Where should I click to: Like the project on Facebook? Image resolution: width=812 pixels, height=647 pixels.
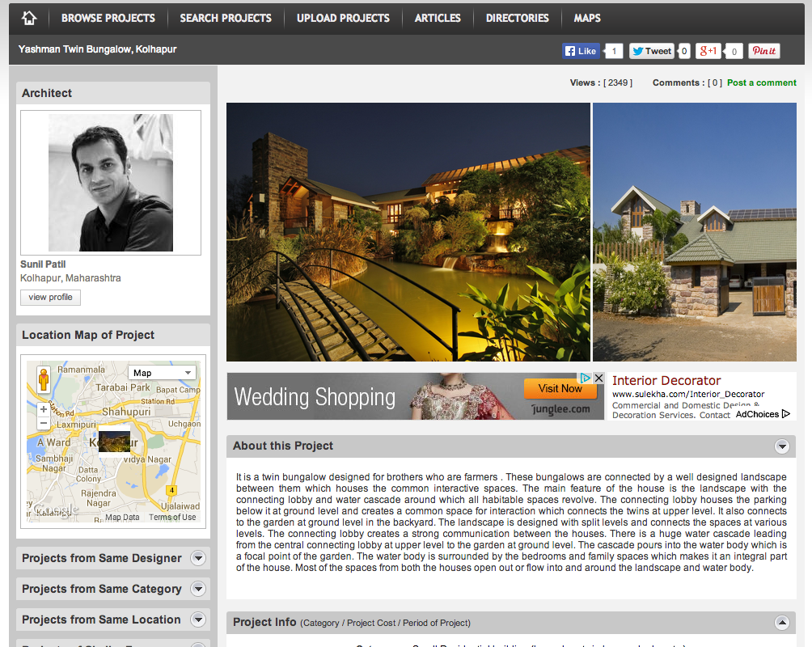tap(581, 51)
